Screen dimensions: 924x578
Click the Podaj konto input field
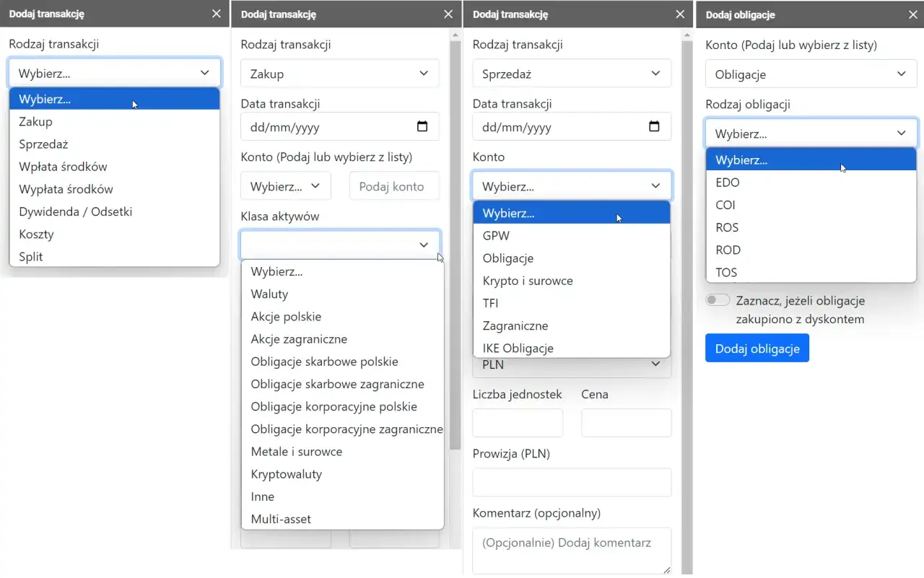394,186
